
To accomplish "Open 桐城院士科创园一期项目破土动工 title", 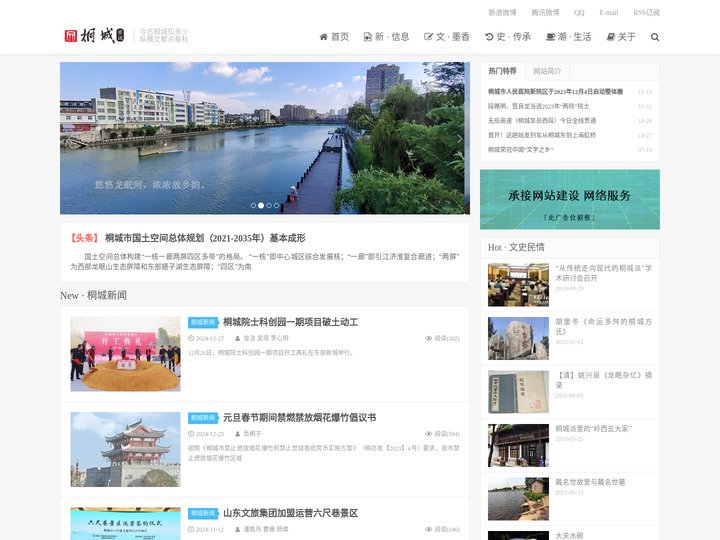I will pyautogui.click(x=290, y=322).
